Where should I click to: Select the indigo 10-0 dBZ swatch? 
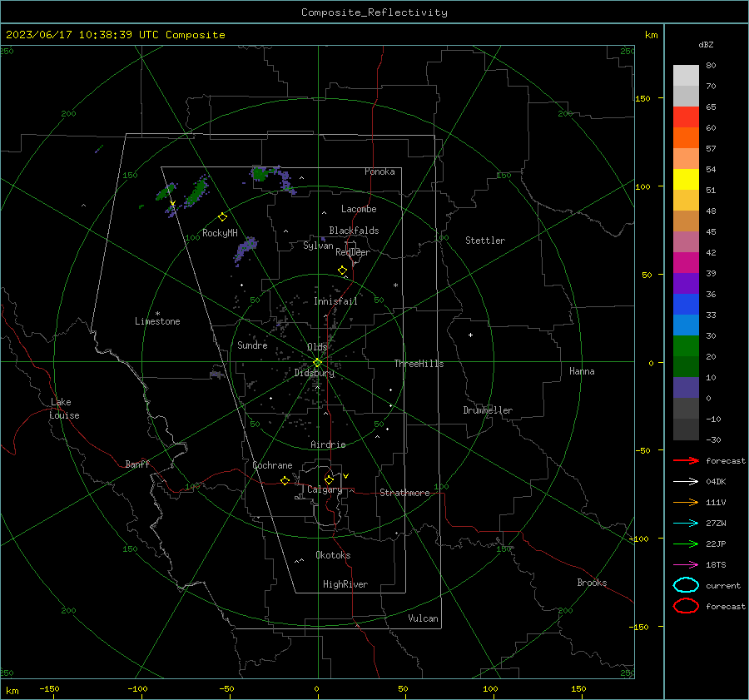(686, 388)
